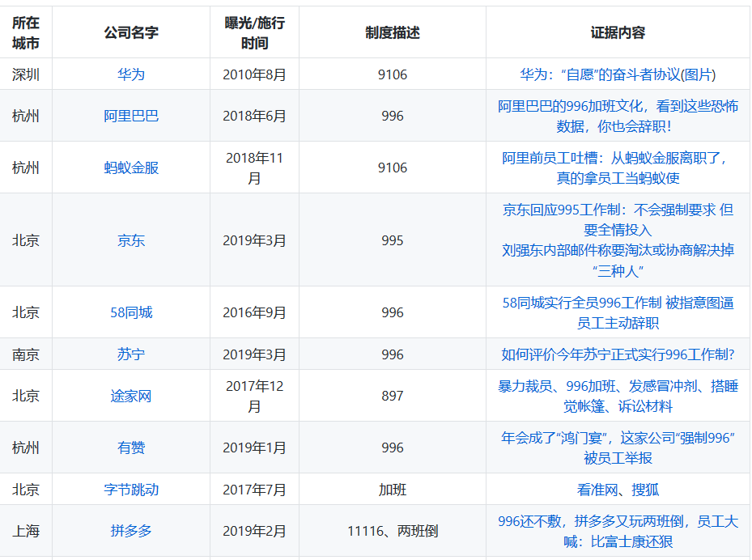Image resolution: width=752 pixels, height=560 pixels.
Task: Select the 2010年8月 date cell
Action: point(254,74)
